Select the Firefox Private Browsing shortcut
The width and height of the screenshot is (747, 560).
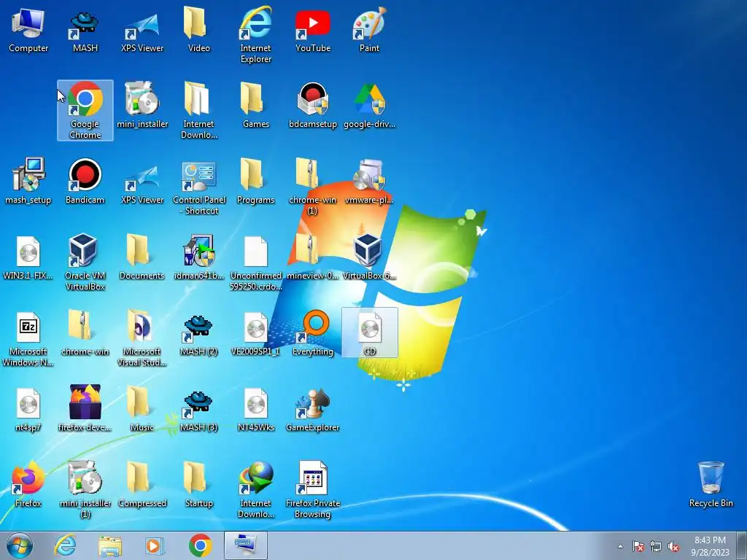[x=312, y=490]
